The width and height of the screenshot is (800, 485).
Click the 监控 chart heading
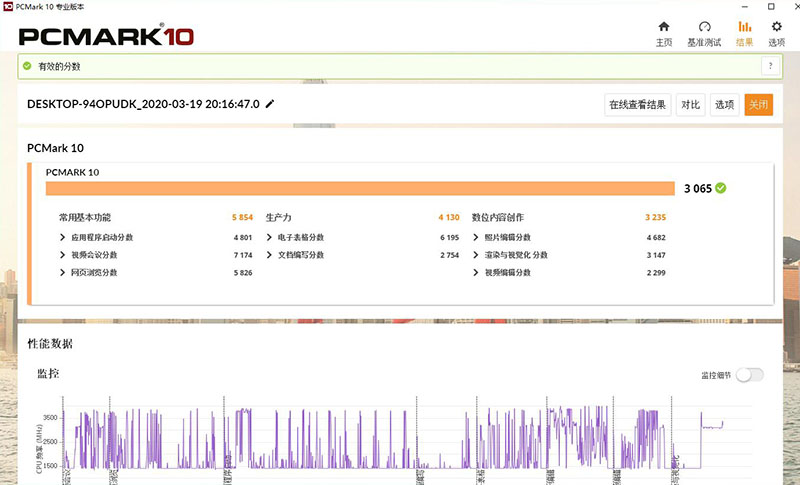pos(48,373)
